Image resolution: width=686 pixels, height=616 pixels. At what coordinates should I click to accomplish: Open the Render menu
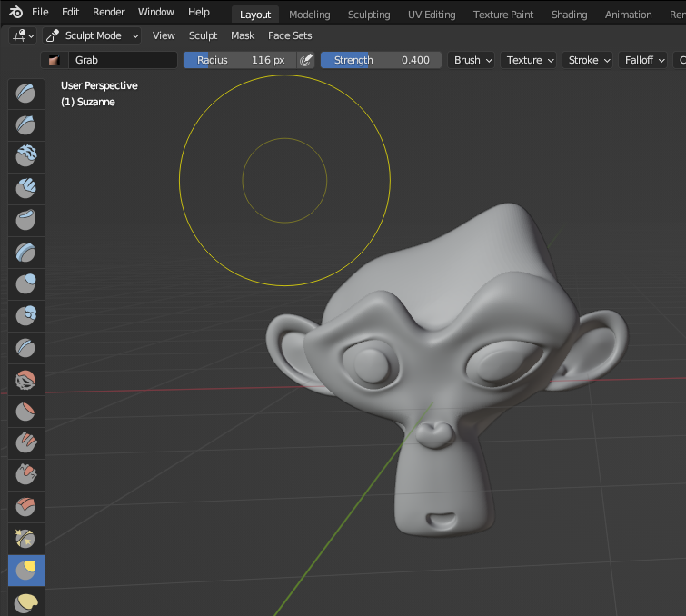coord(108,12)
